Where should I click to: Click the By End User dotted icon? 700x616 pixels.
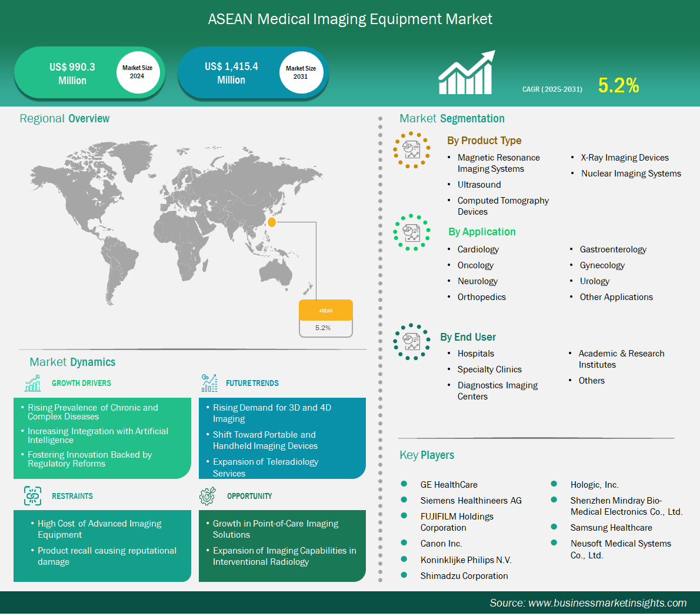[x=411, y=342]
